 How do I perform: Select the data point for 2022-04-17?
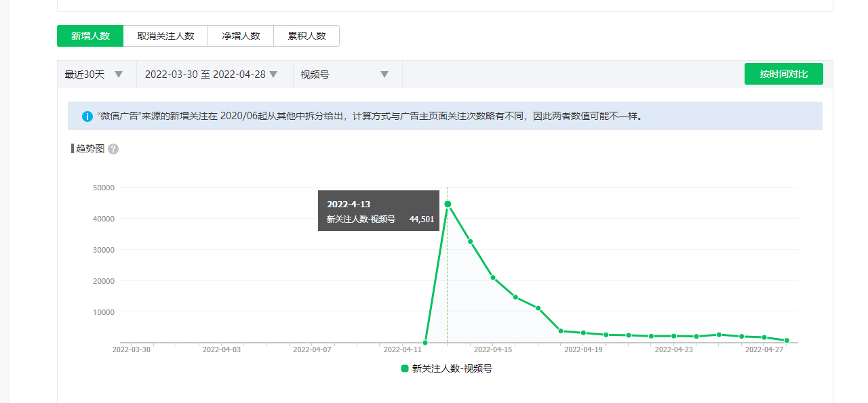(538, 308)
